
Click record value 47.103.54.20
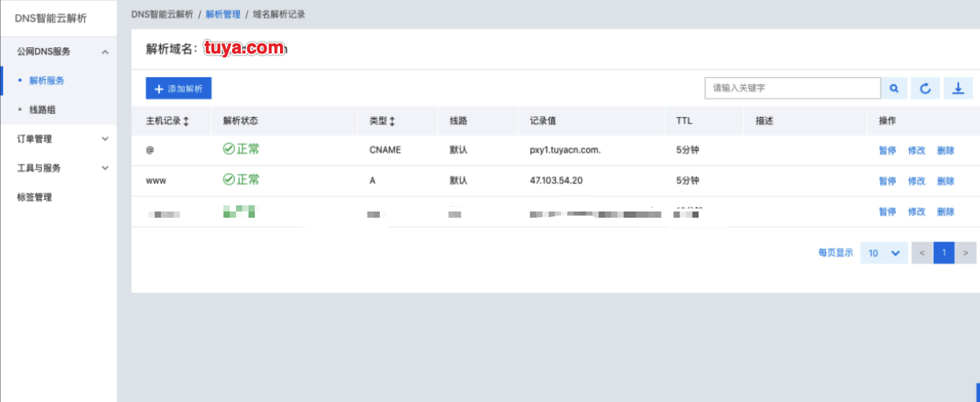pyautogui.click(x=556, y=181)
